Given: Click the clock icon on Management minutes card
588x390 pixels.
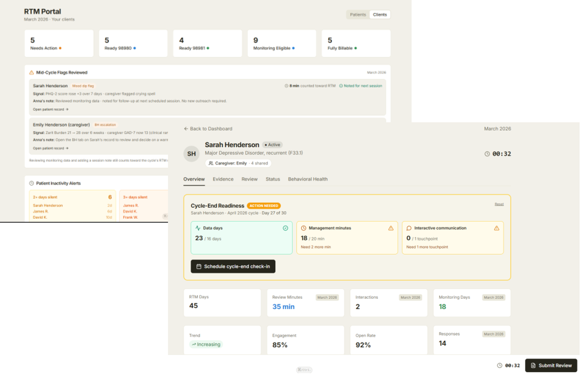Looking at the screenshot, I should click(304, 228).
